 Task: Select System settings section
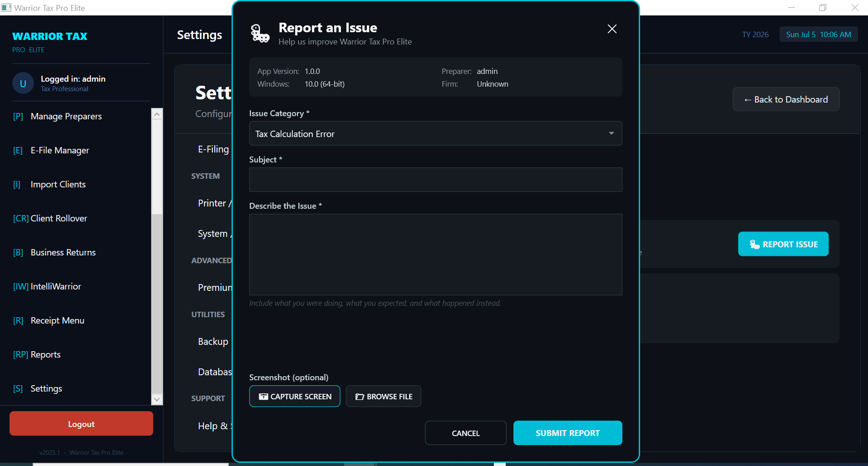pyautogui.click(x=214, y=234)
